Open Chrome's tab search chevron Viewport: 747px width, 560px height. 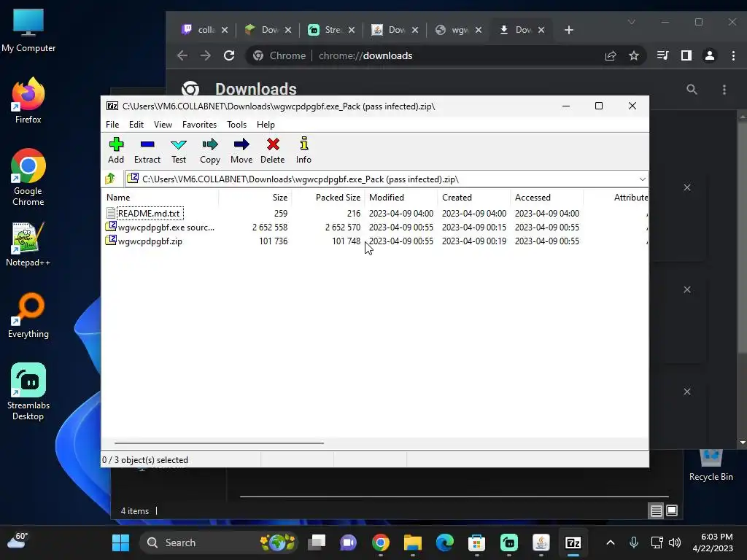click(631, 22)
